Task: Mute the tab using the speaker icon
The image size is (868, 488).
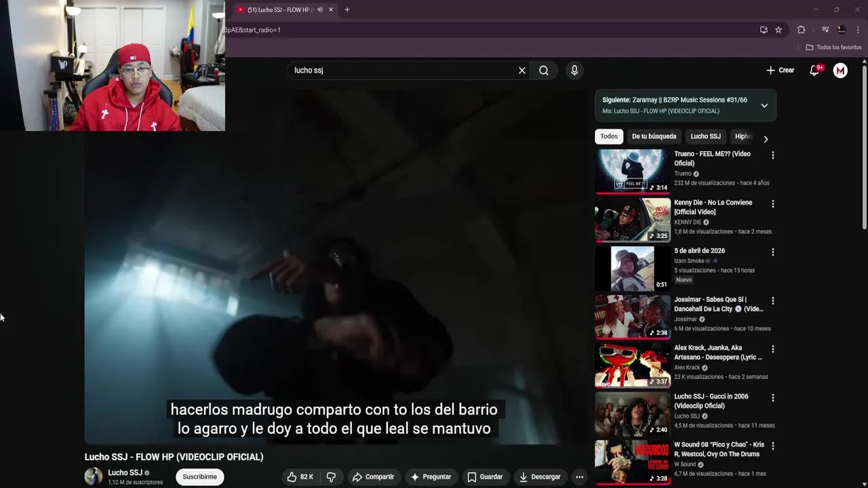Action: tap(320, 9)
